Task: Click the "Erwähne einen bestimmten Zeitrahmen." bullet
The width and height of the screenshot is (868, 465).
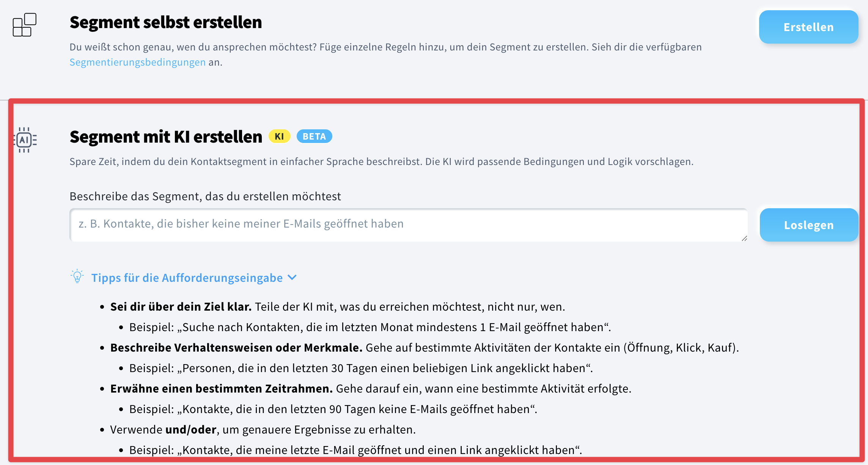Action: (221, 388)
